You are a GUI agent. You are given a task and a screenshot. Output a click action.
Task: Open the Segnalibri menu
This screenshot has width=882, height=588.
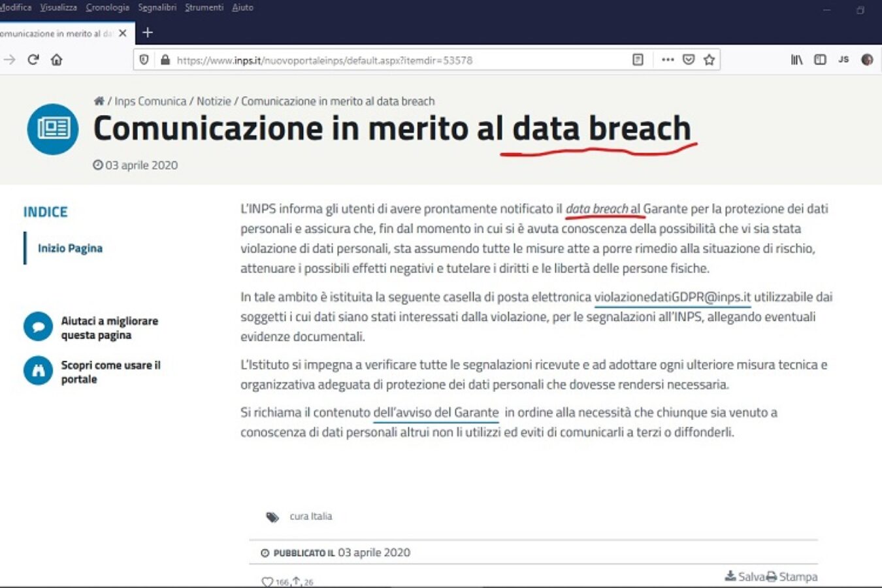tap(157, 7)
